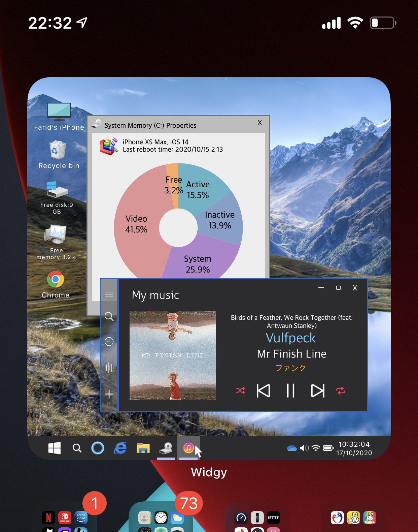This screenshot has width=418, height=532.
Task: Open the Free memory monitor icon
Action: pos(56,234)
